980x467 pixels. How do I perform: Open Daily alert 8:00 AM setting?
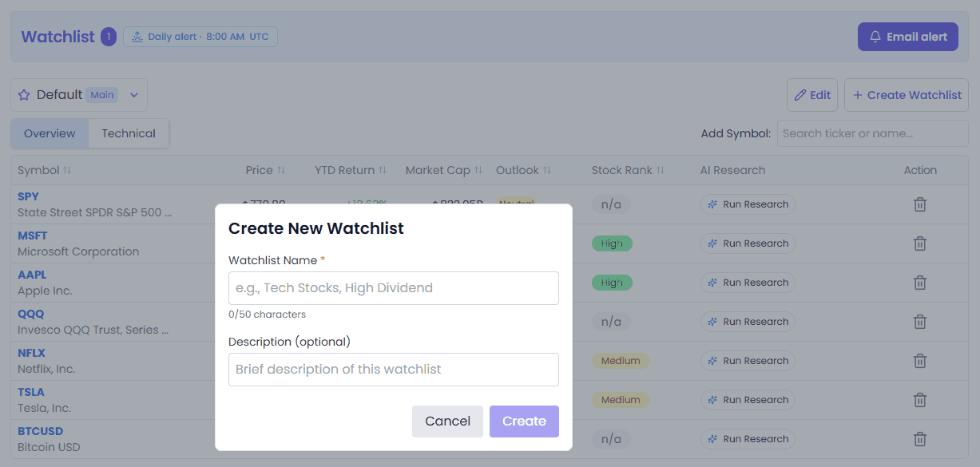tap(200, 37)
